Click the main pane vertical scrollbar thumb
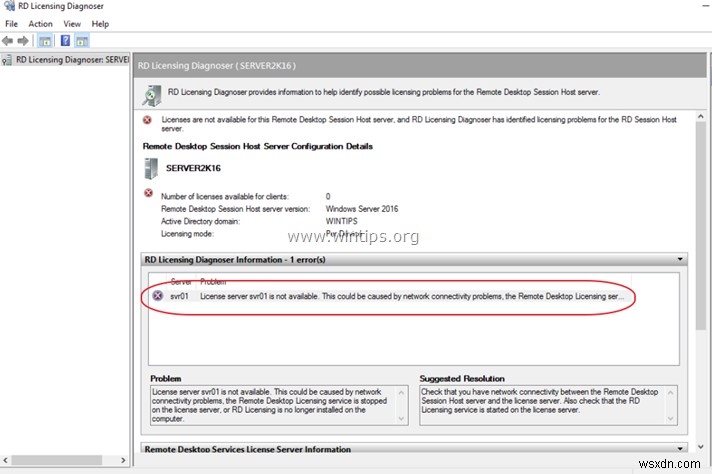712x474 pixels. tap(701, 226)
